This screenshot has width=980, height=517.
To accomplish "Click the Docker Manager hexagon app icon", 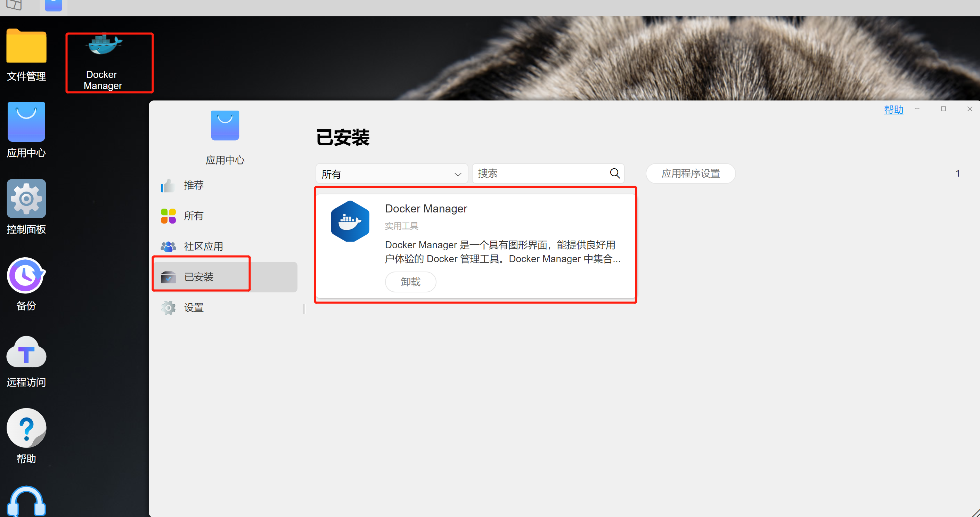I will click(x=350, y=221).
